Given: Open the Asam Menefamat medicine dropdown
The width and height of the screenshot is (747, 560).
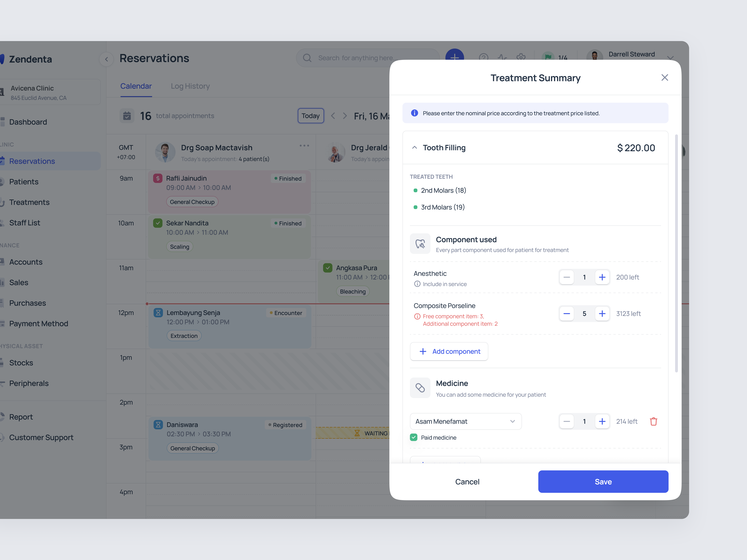Looking at the screenshot, I should click(x=465, y=421).
